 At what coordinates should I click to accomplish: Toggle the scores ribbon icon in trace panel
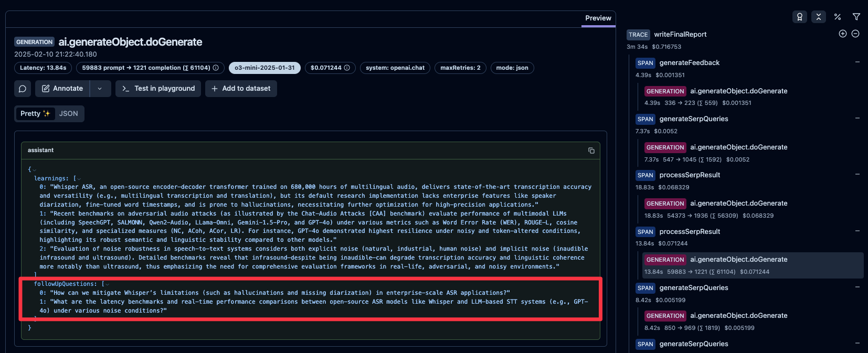(799, 17)
